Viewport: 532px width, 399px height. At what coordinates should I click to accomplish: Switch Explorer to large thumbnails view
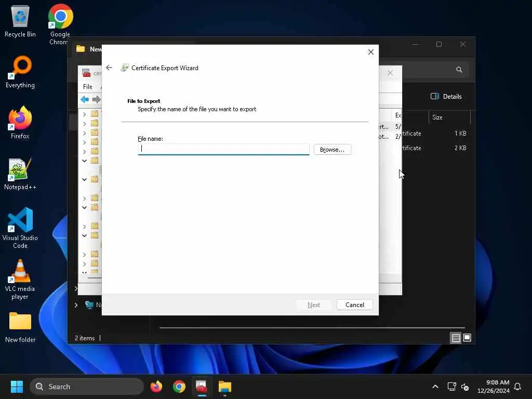(467, 338)
